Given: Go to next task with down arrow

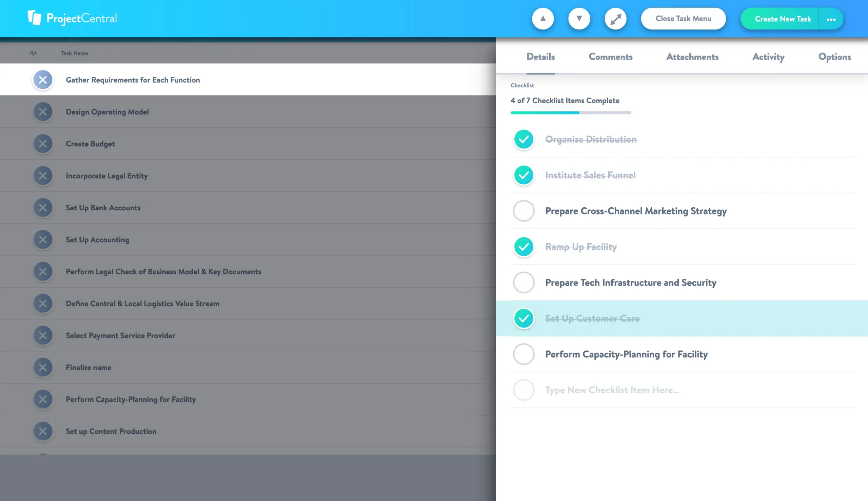Looking at the screenshot, I should (x=579, y=19).
